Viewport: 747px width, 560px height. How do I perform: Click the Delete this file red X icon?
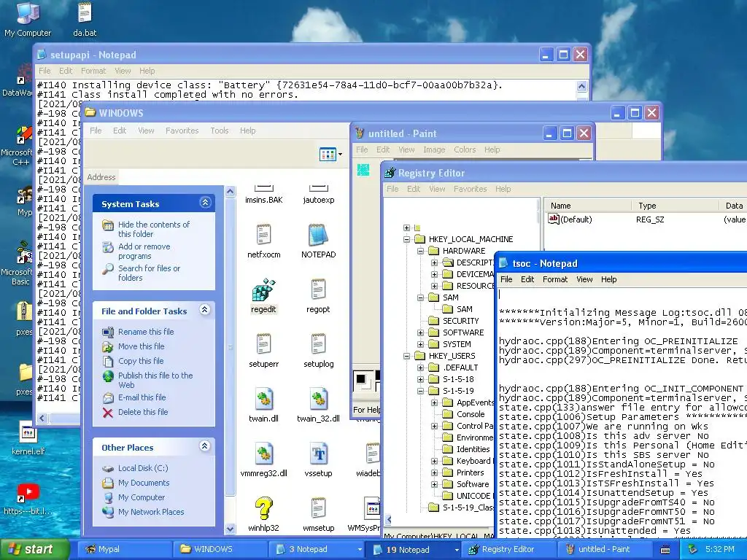(x=108, y=413)
